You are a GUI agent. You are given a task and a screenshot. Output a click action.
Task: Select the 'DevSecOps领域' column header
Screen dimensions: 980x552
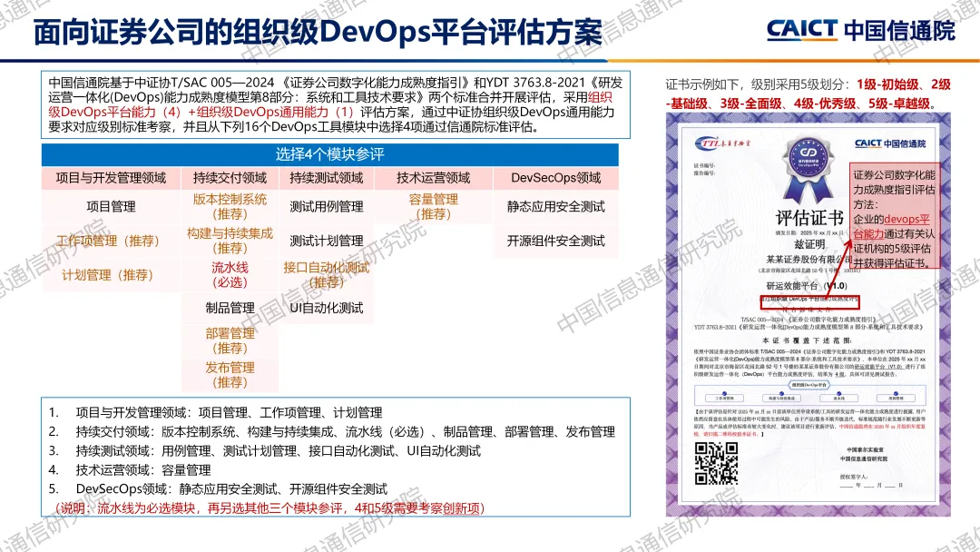(555, 178)
